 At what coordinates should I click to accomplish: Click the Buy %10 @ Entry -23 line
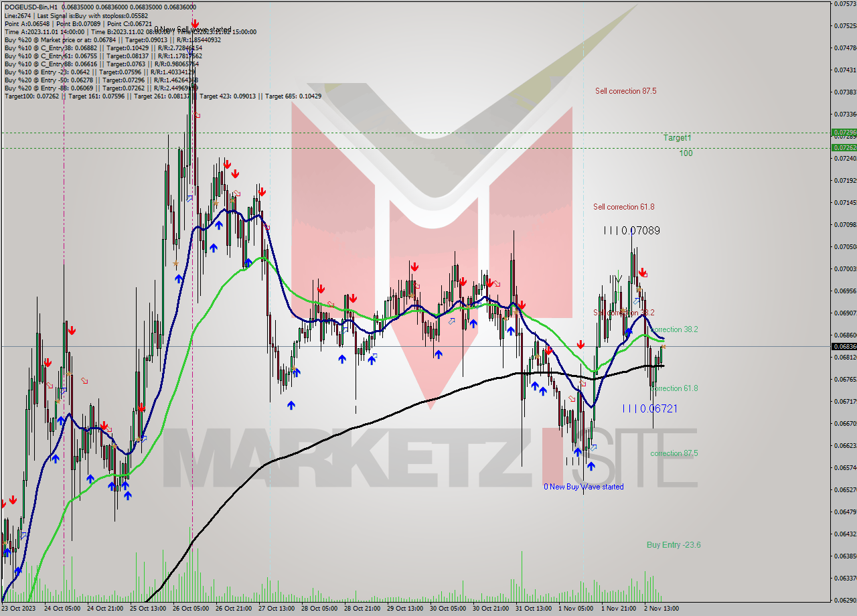click(100, 72)
